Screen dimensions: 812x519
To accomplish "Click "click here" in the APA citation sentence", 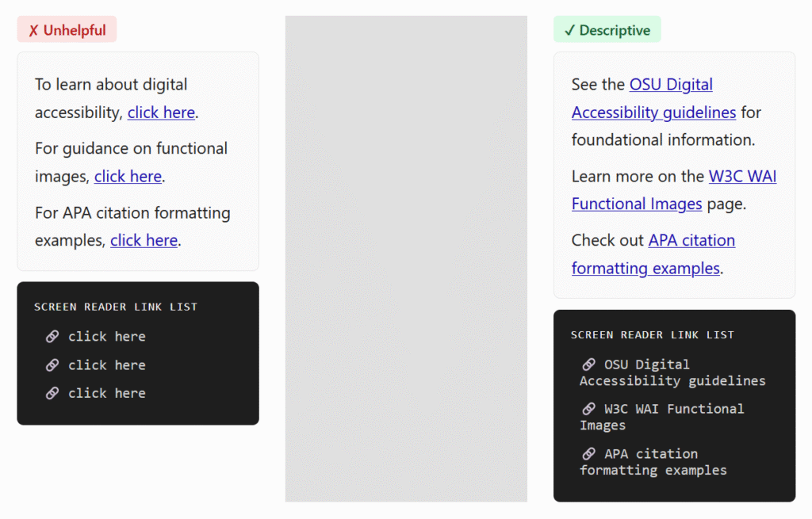I will pos(144,240).
